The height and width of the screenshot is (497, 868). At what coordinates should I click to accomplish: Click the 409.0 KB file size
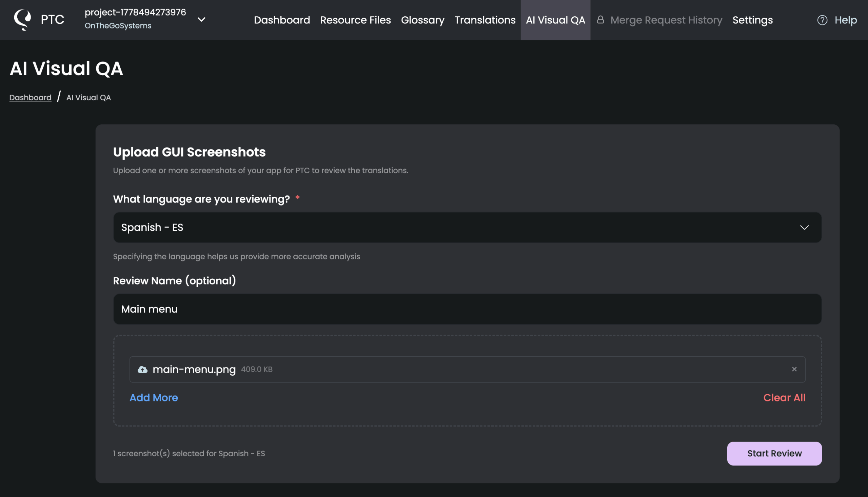click(257, 369)
